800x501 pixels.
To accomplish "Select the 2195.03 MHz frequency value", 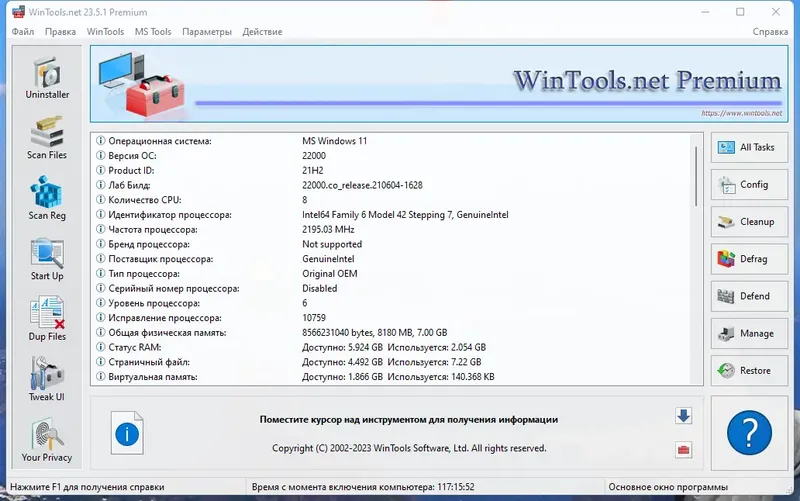I will point(328,230).
